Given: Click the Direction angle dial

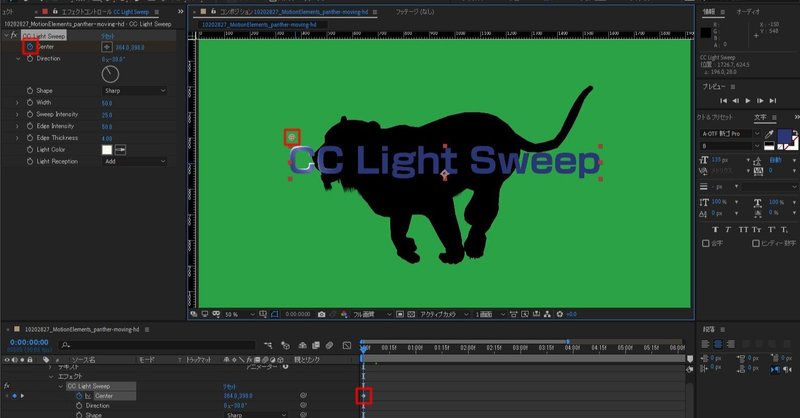Looking at the screenshot, I should [x=110, y=75].
